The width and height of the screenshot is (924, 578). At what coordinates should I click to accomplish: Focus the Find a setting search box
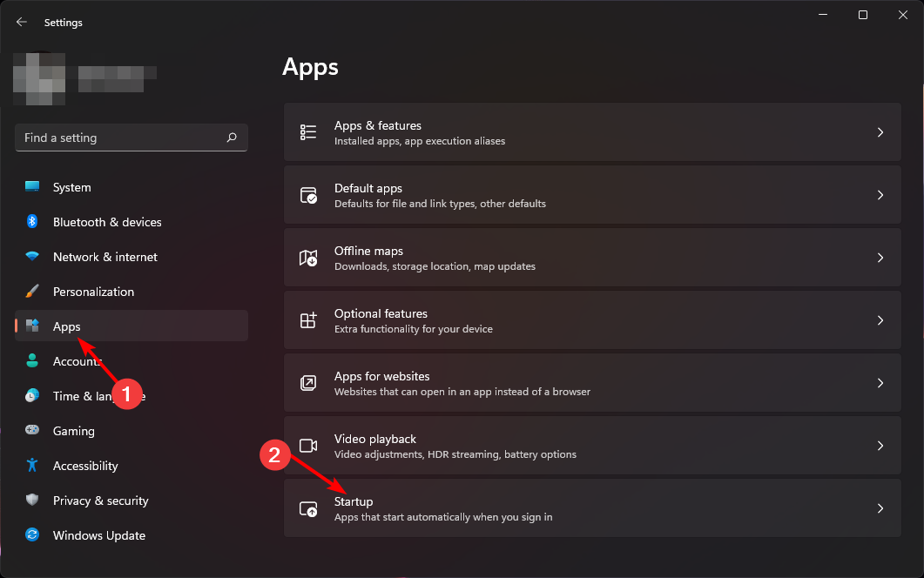click(122, 138)
